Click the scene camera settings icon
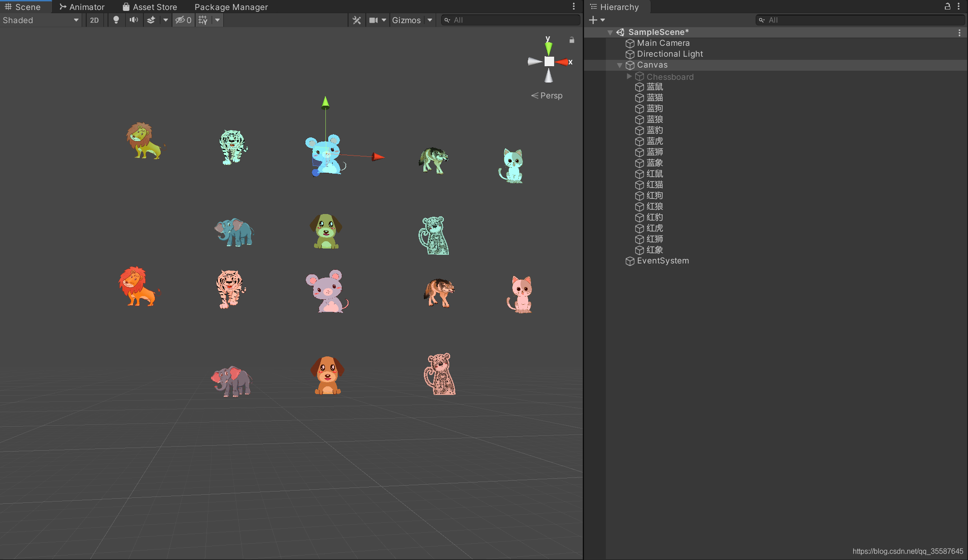 (x=373, y=20)
